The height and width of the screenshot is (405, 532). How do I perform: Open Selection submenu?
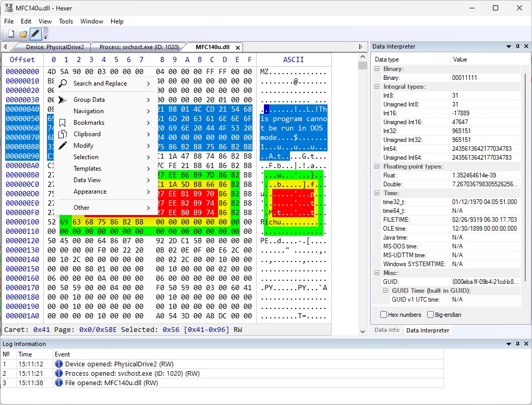click(x=107, y=157)
